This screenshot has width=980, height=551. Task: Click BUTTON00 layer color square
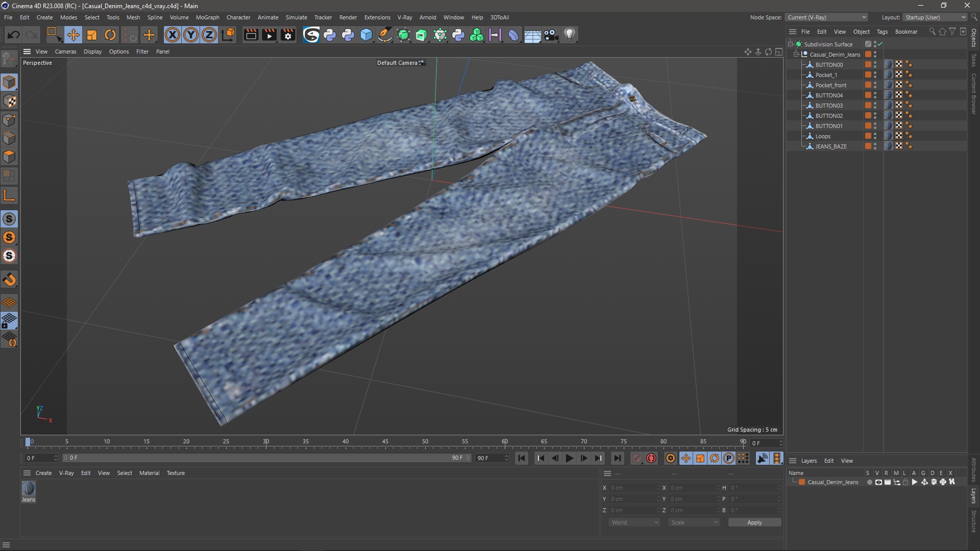click(868, 64)
